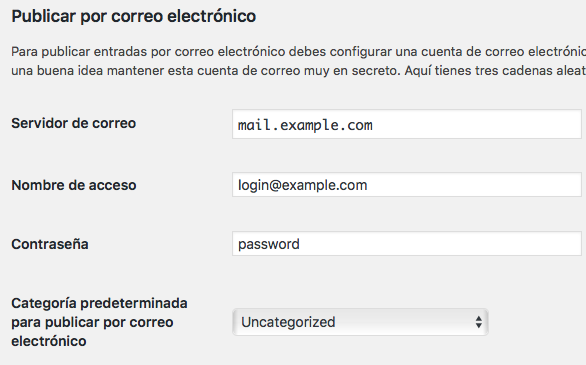Click on the mail.example.com text
This screenshot has height=365, width=586.
[305, 125]
